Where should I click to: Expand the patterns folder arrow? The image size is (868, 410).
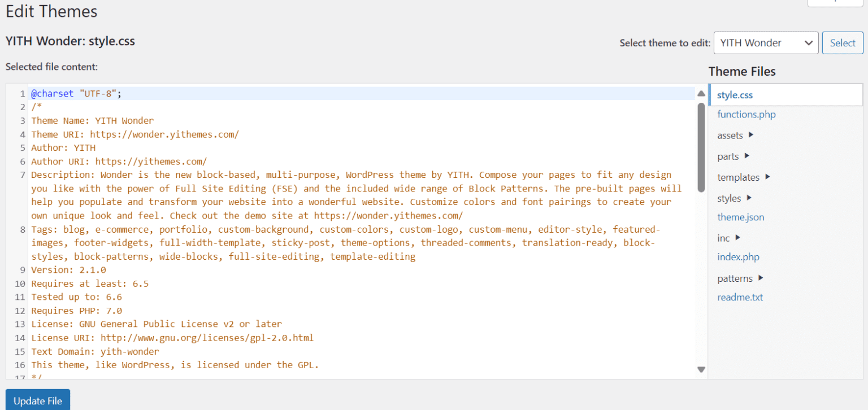(x=761, y=278)
